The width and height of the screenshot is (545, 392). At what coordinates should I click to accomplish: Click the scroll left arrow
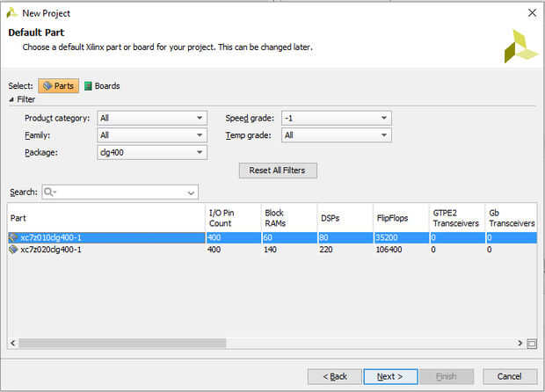pos(13,344)
